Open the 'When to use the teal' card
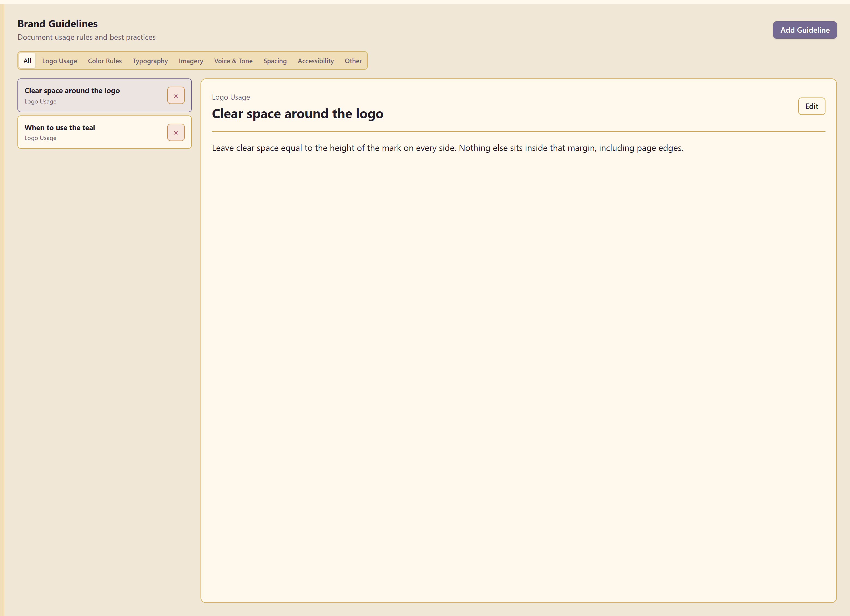 [105, 132]
